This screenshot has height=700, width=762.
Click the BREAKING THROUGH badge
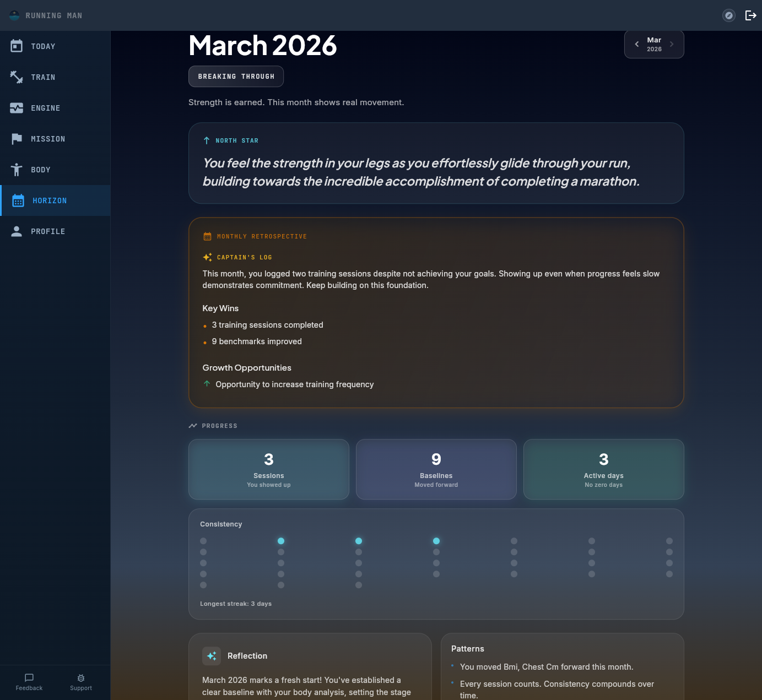[x=236, y=77]
